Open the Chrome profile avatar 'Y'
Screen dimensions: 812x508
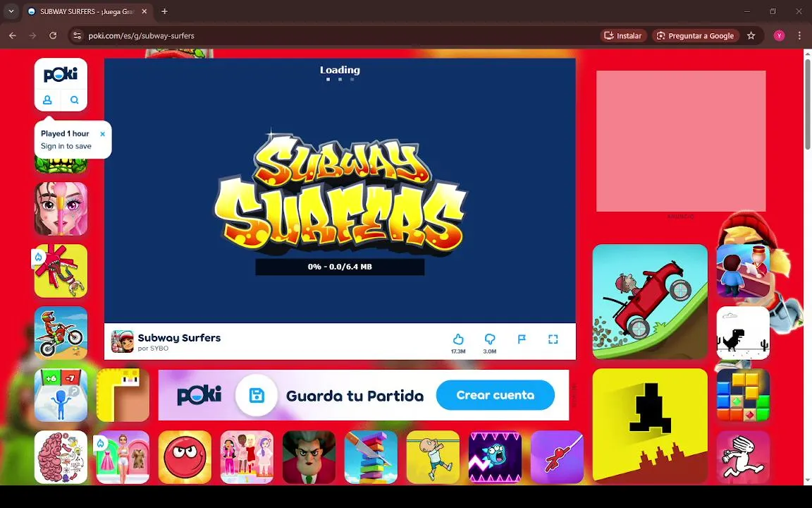[779, 36]
